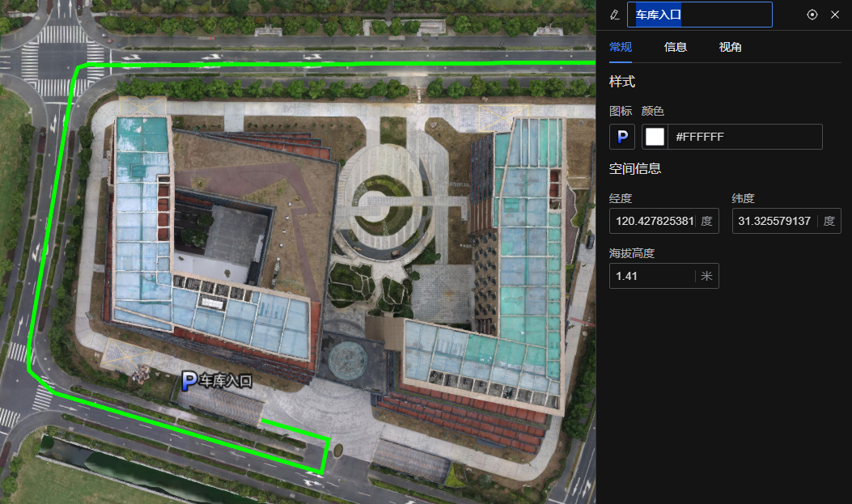The image size is (852, 504).
Task: Click the locate target icon in panel header
Action: [812, 15]
